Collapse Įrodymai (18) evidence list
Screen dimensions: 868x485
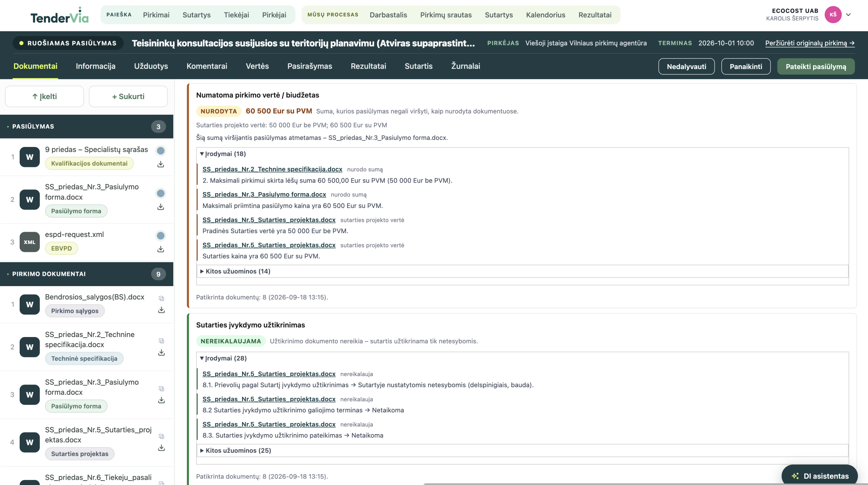point(223,154)
